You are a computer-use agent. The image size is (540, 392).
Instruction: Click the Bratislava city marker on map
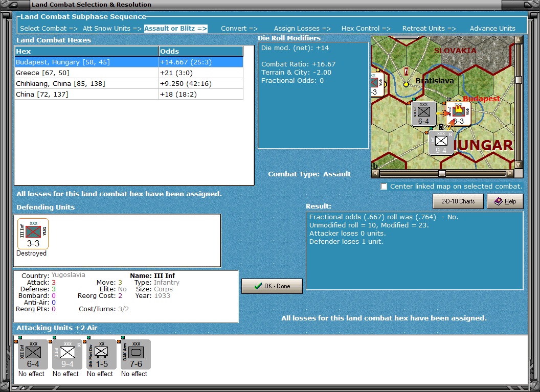[x=407, y=84]
